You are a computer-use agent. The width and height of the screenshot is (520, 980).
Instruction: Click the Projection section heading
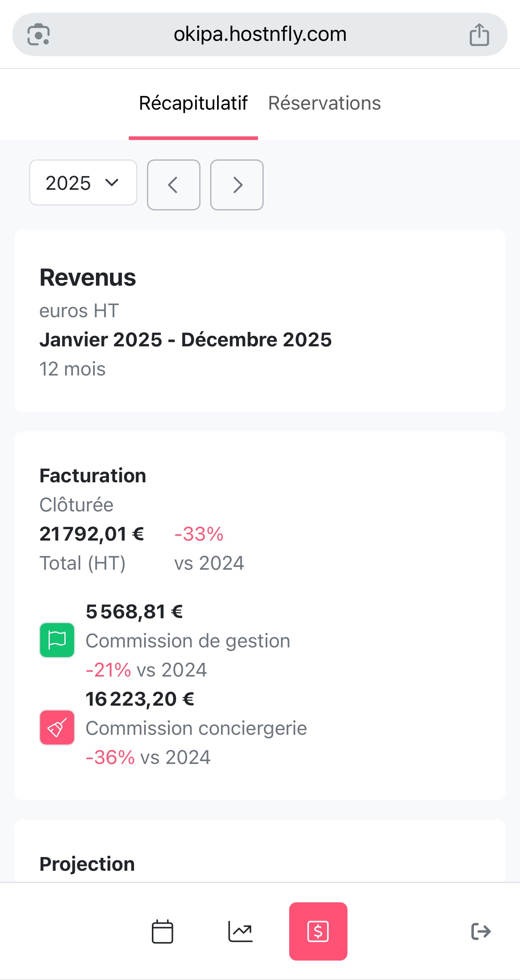(x=87, y=864)
